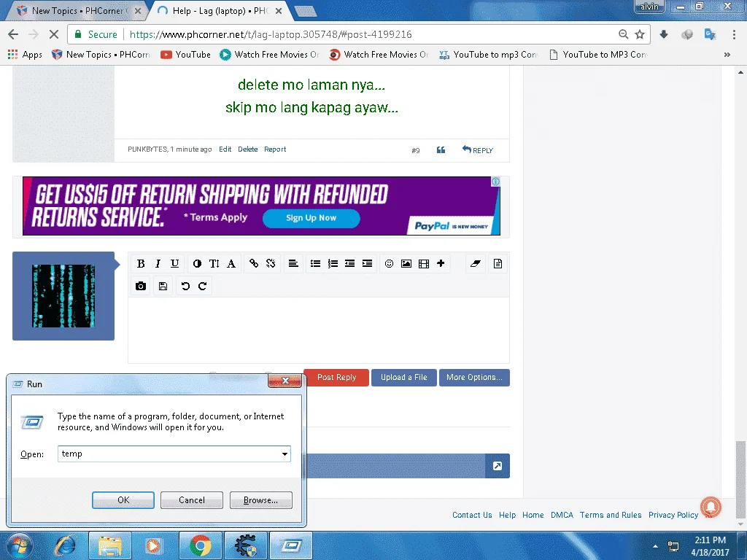
Task: Insert media with the film icon
Action: pyautogui.click(x=424, y=263)
